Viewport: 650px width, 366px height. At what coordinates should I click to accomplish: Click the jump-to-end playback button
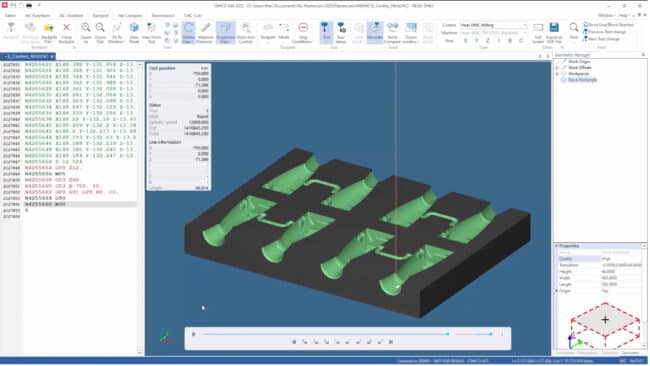click(390, 342)
